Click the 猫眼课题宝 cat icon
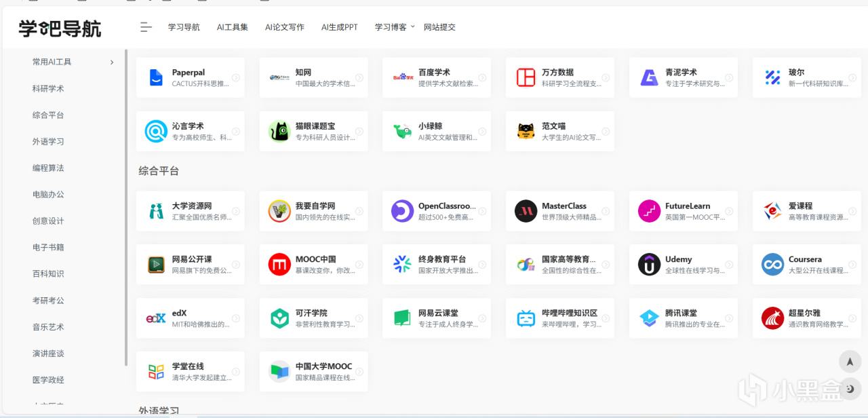The width and height of the screenshot is (868, 418). tap(279, 131)
